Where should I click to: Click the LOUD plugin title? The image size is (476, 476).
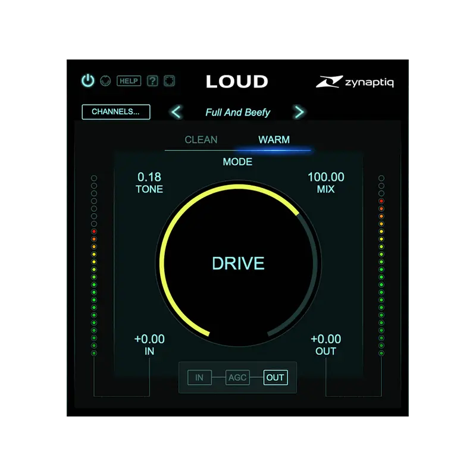(237, 82)
